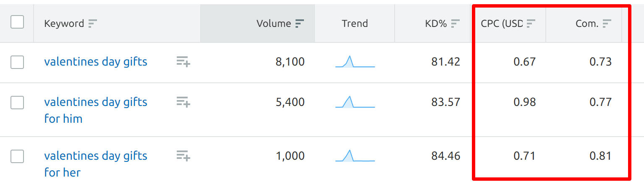
Task: Click the Volume column header label
Action: point(274,24)
